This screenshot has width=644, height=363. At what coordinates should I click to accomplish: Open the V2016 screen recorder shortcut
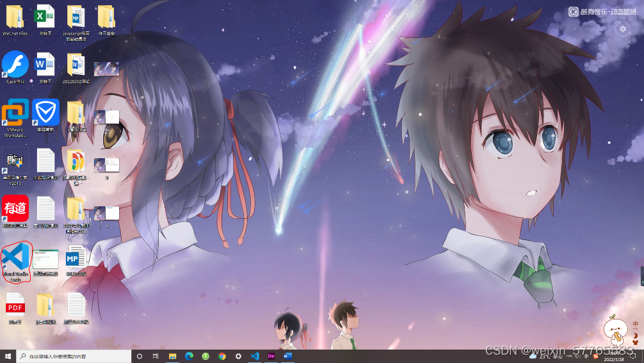(x=15, y=166)
